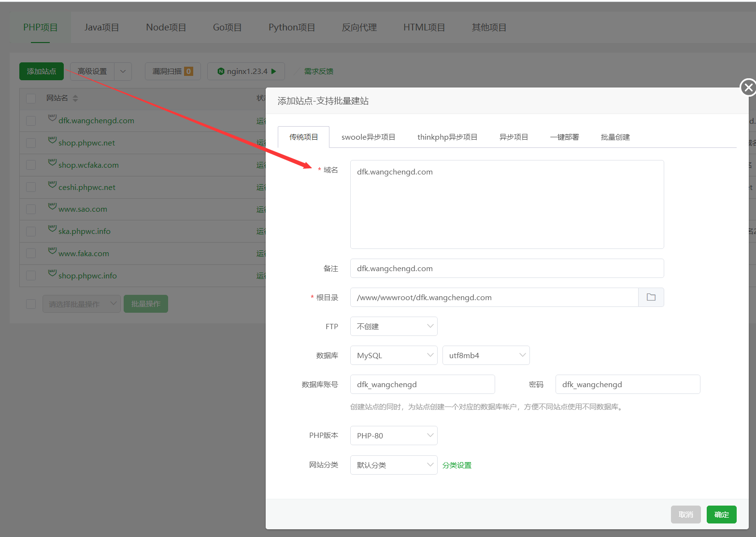Tick checkbox for ska.phpwc.info row

click(x=31, y=232)
